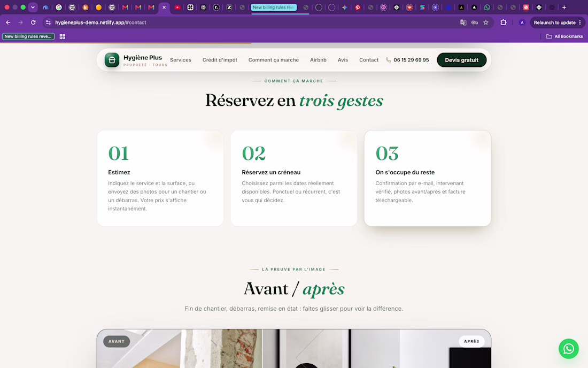Open the extensions puzzle icon
Viewport: 588px width, 368px height.
pos(503,22)
